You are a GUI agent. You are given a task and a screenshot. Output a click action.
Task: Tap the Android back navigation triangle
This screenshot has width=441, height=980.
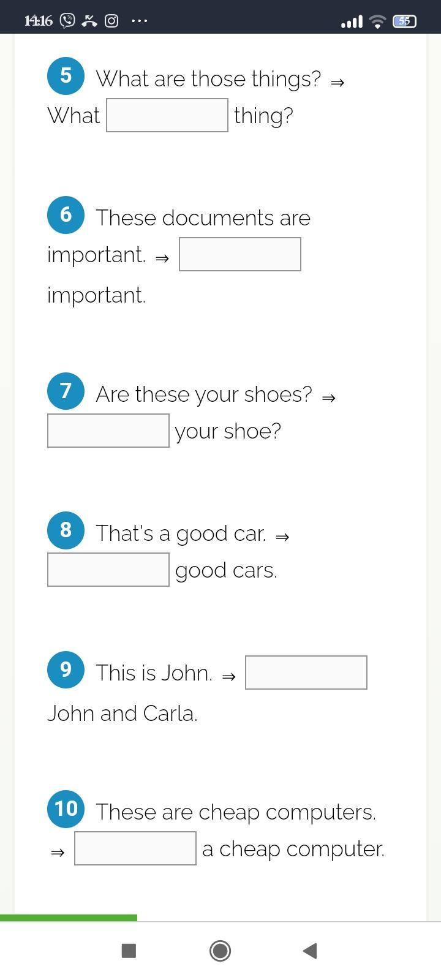tap(310, 951)
